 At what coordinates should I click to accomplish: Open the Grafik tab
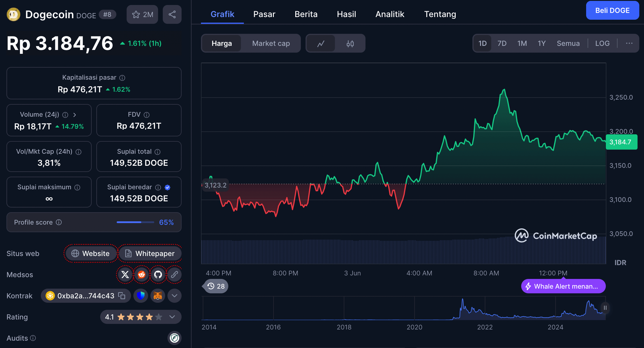pyautogui.click(x=222, y=14)
